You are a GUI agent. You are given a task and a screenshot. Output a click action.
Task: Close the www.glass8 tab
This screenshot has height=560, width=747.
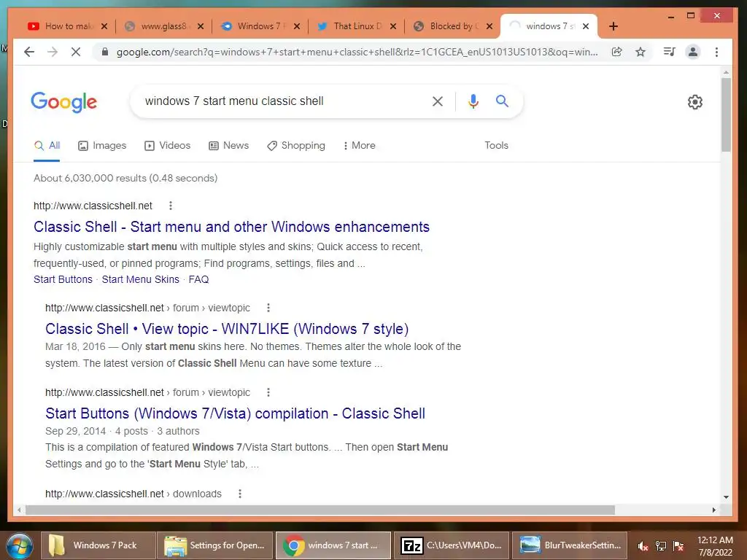click(201, 26)
